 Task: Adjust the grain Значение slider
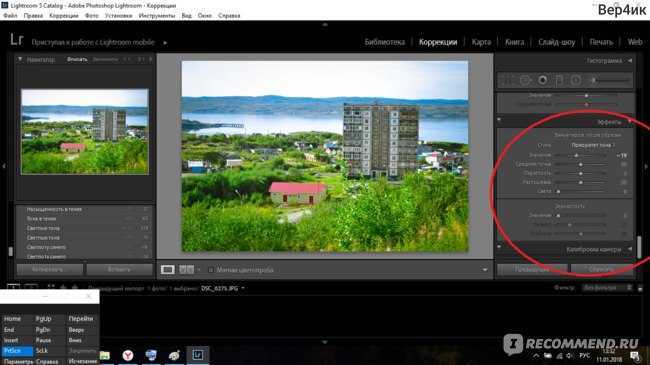click(x=558, y=215)
